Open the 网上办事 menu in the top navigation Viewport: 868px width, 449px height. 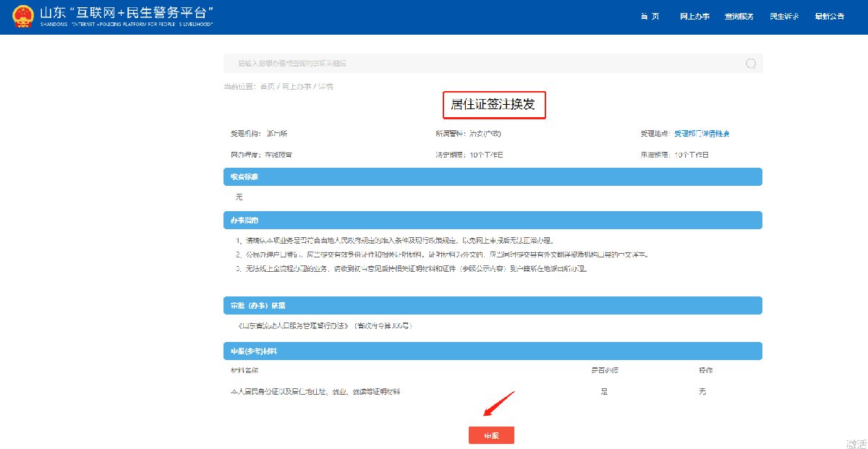pos(694,17)
